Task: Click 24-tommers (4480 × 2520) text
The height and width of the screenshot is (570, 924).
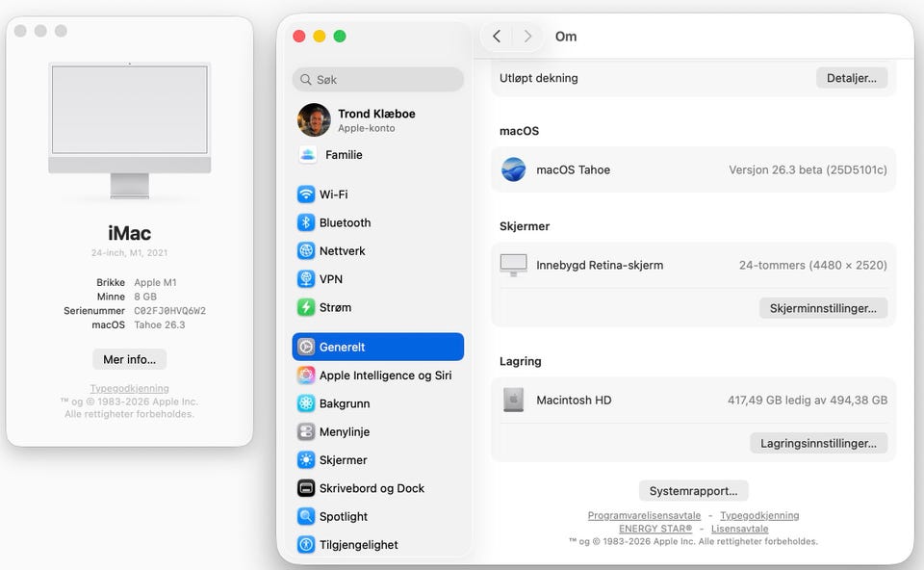Action: coord(812,265)
